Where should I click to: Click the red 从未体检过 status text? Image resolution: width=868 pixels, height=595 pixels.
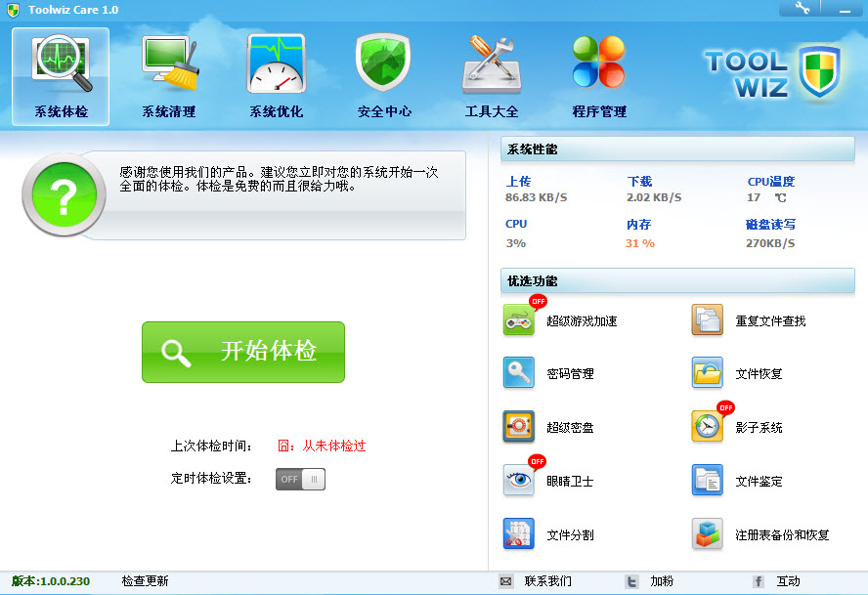[x=333, y=446]
